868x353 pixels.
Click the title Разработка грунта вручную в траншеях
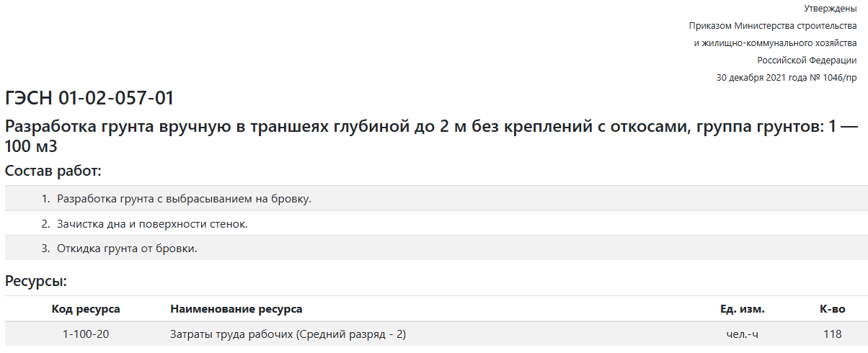coord(432,136)
